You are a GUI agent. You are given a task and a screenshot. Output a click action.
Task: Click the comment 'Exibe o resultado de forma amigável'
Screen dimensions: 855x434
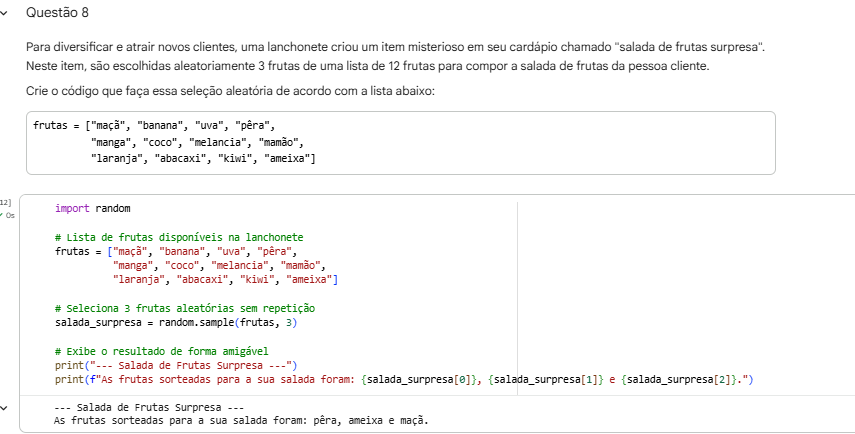tap(161, 352)
